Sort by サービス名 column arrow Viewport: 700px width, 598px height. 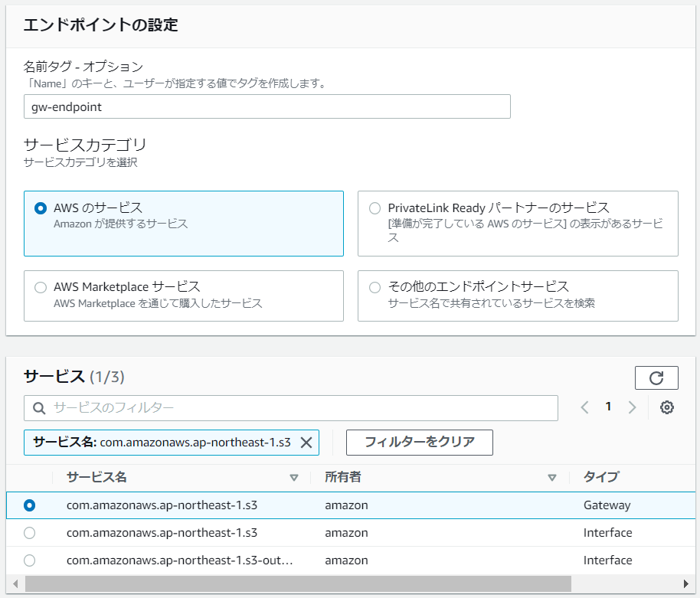pos(294,478)
